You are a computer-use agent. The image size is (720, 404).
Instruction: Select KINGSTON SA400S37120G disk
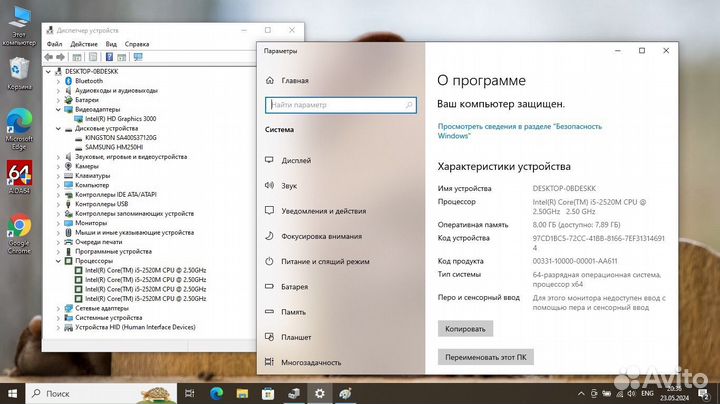click(x=120, y=137)
